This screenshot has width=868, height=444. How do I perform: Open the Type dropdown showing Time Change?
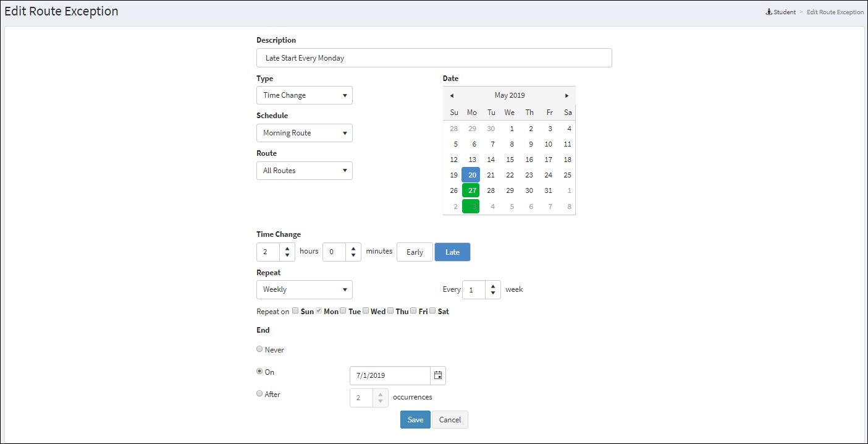(x=304, y=95)
